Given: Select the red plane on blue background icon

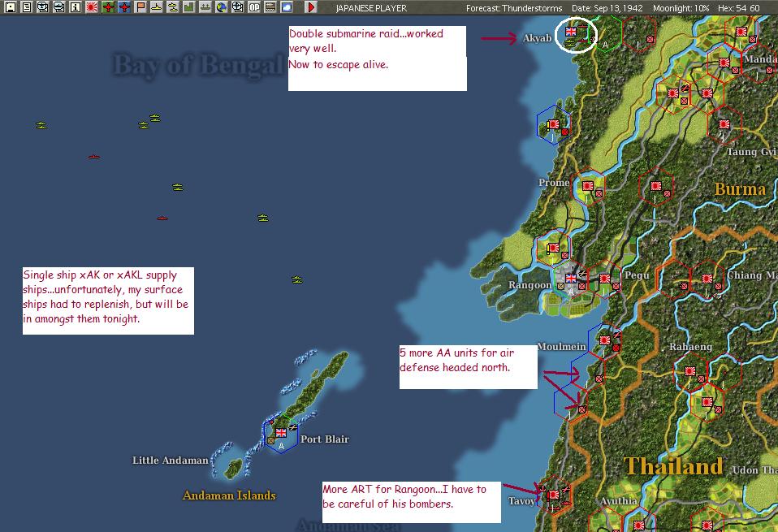Looking at the screenshot, I should tap(124, 7).
